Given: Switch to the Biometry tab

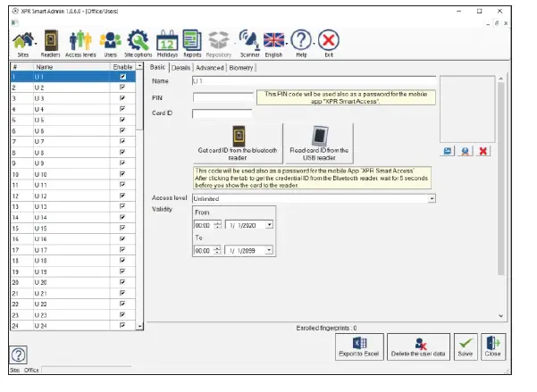Looking at the screenshot, I should pyautogui.click(x=241, y=67).
